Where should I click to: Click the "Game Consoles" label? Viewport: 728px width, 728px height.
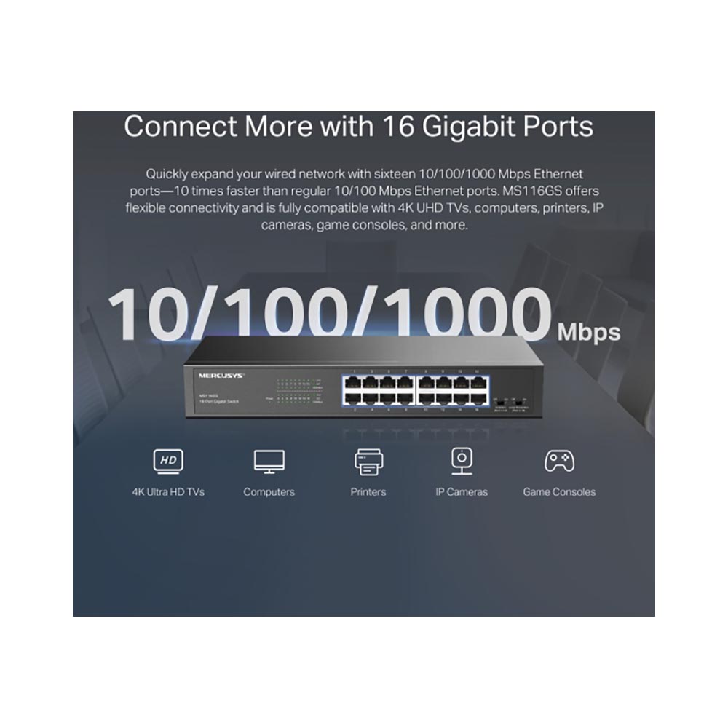tap(559, 491)
